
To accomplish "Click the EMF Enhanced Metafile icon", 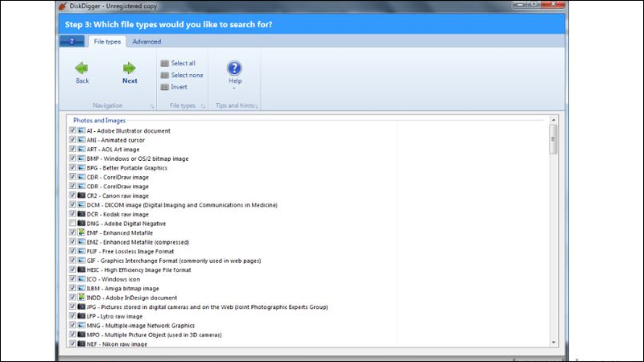I will pyautogui.click(x=81, y=232).
